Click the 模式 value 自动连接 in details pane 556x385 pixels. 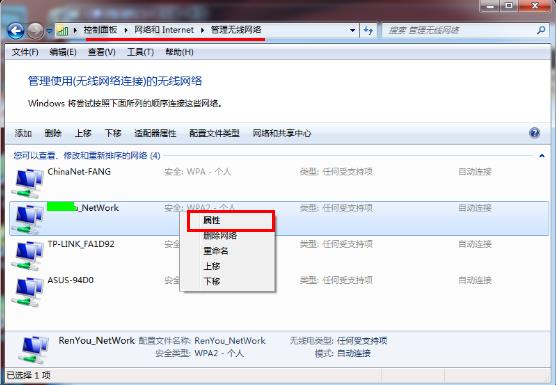coord(354,353)
